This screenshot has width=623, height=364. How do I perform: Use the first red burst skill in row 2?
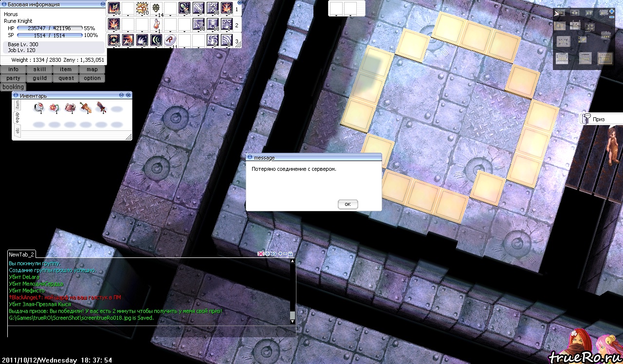click(x=114, y=24)
